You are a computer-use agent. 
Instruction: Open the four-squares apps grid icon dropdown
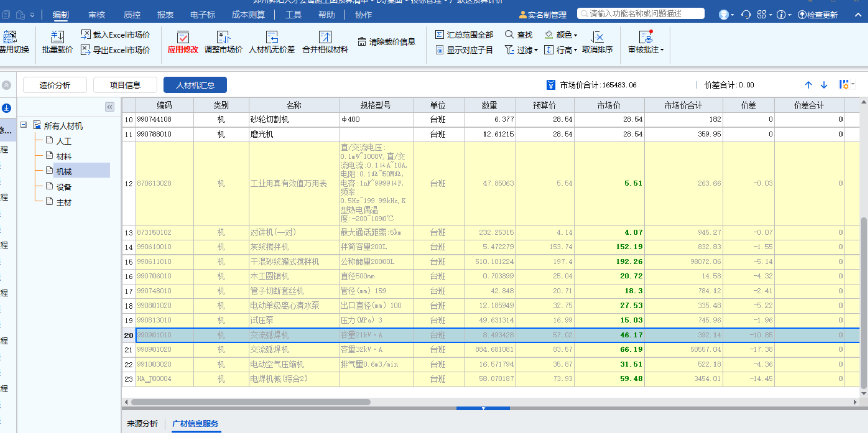coord(764,15)
